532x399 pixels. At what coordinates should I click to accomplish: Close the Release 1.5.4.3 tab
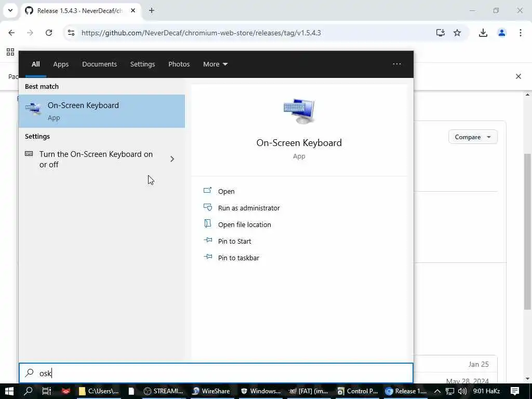(x=133, y=10)
